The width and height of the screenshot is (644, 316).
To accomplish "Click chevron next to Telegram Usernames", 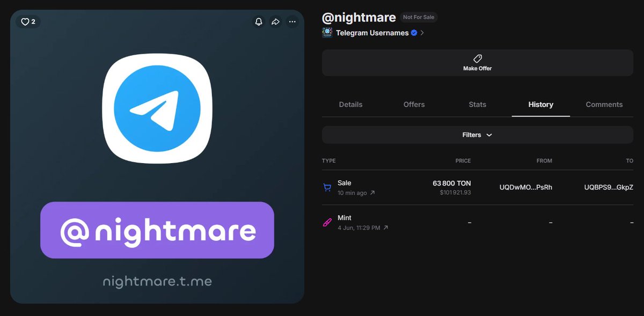I will tap(422, 33).
